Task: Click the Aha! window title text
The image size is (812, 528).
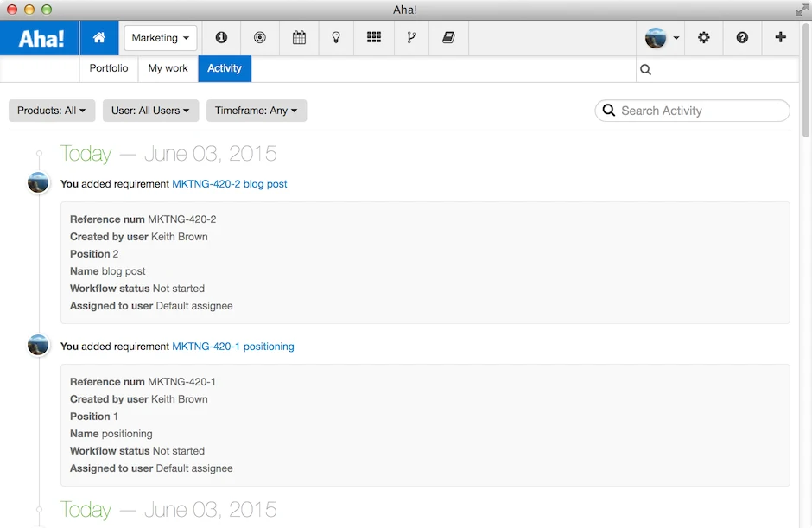Action: pos(405,10)
